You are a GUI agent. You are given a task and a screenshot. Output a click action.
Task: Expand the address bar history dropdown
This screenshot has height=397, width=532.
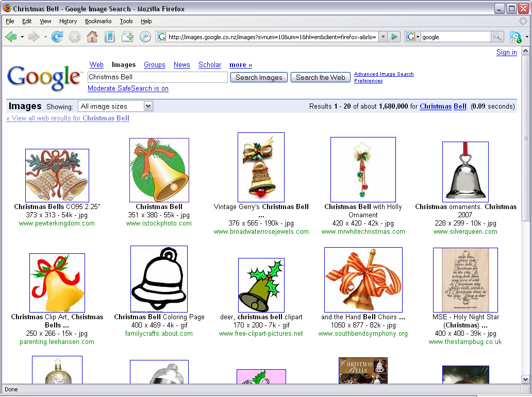383,37
